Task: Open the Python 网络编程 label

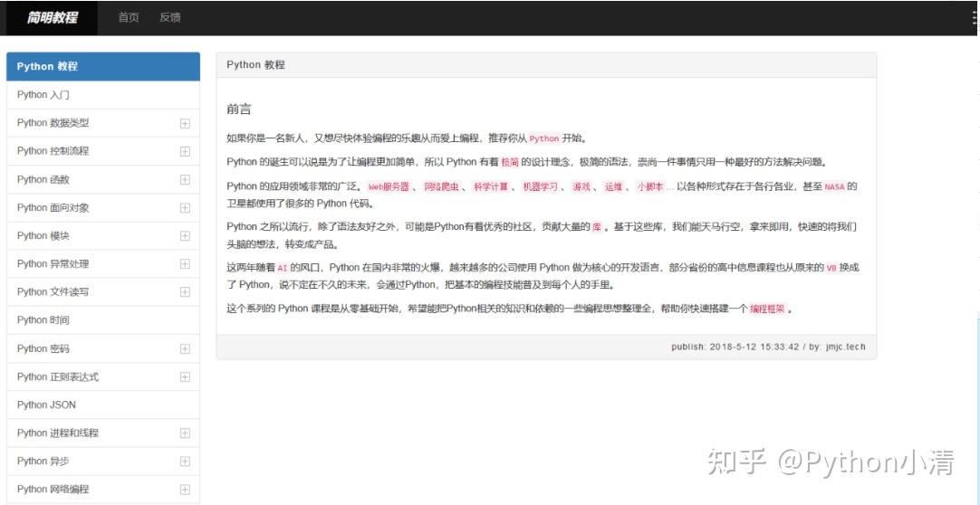Action: (53, 490)
